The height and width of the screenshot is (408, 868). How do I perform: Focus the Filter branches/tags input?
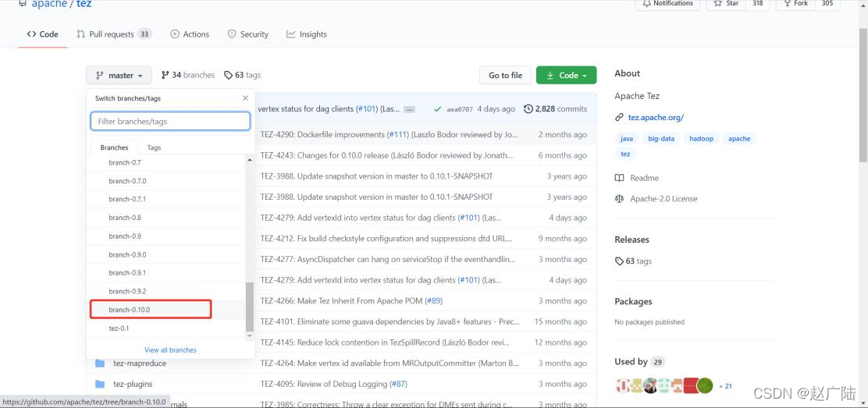[170, 121]
